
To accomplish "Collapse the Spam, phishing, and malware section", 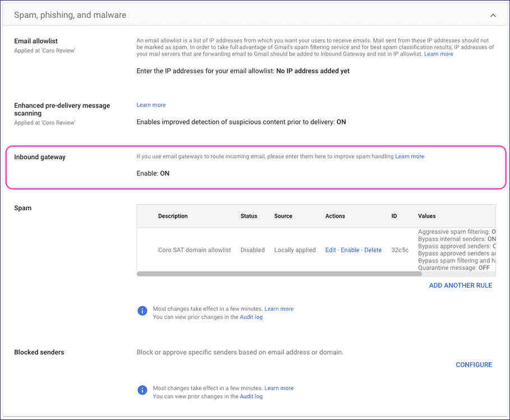I will pyautogui.click(x=493, y=16).
